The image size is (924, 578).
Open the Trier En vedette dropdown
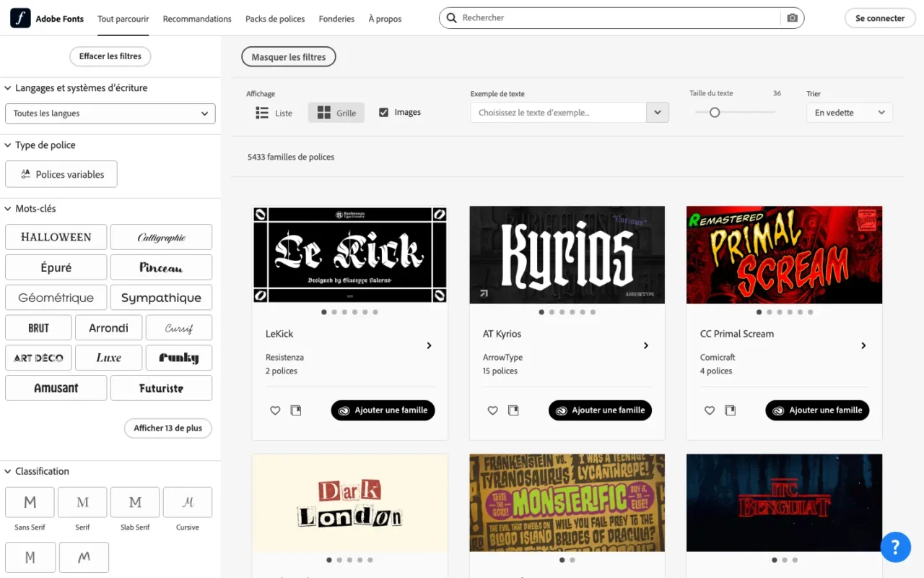click(850, 113)
